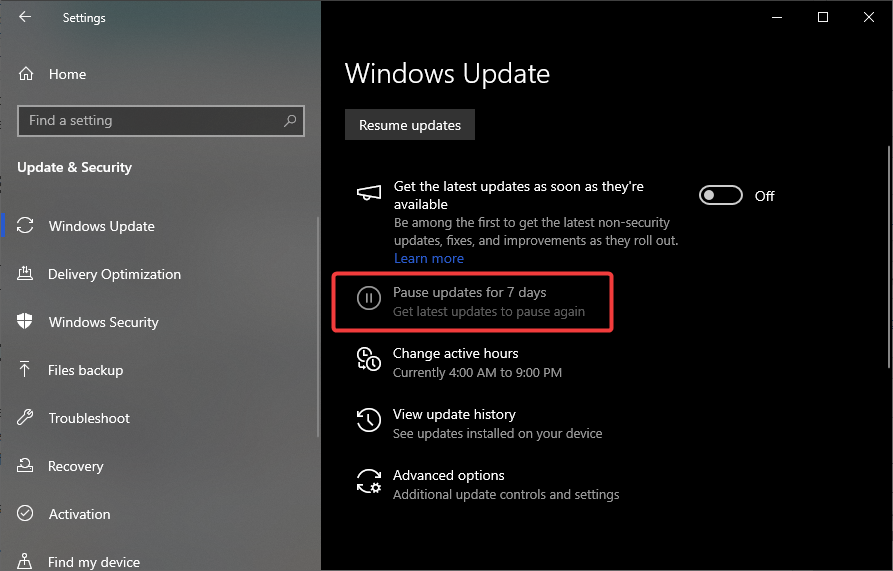Click the magnifier icon in search box
893x571 pixels.
[x=290, y=121]
